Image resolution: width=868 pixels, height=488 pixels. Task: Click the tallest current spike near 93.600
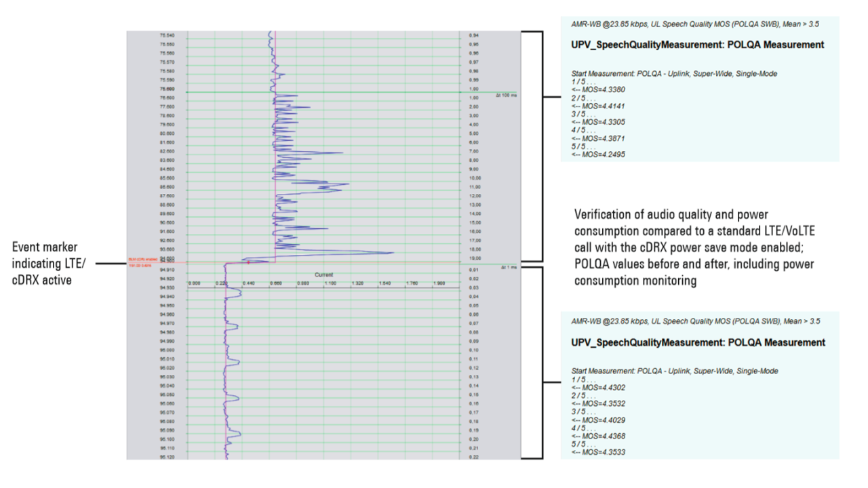coord(392,253)
